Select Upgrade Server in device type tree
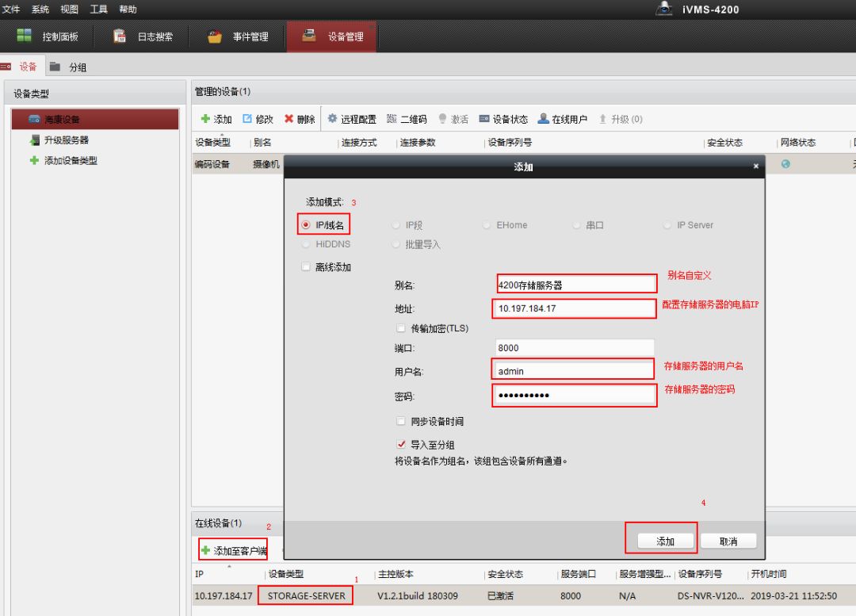This screenshot has height=616, width=856. pyautogui.click(x=66, y=140)
